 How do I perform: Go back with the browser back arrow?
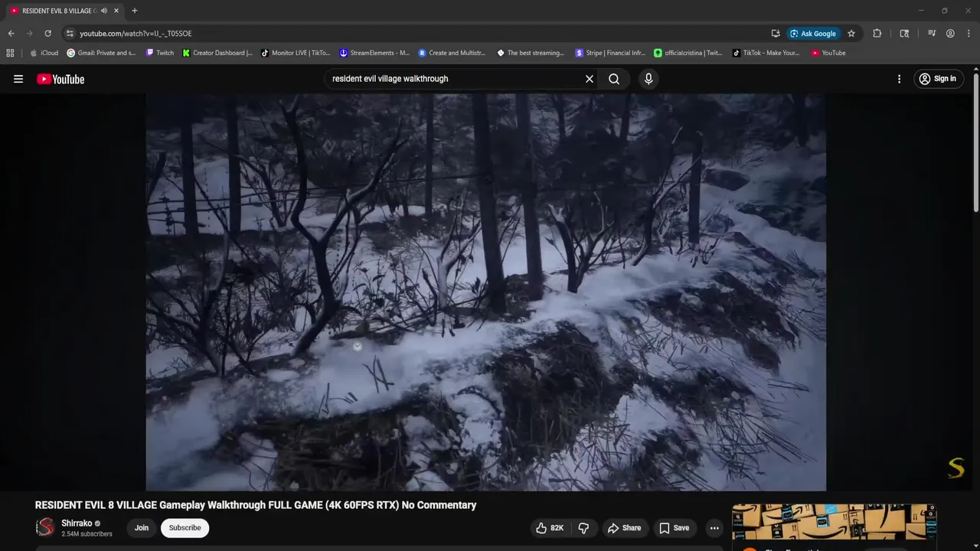pyautogui.click(x=11, y=34)
